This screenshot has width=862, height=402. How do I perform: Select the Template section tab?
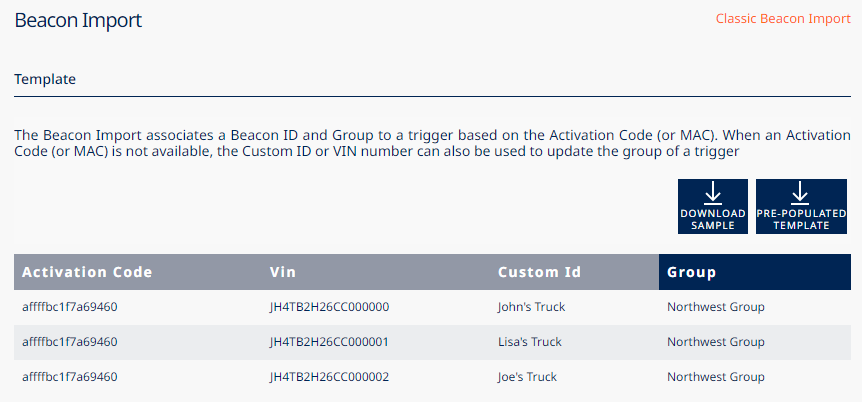pos(45,78)
